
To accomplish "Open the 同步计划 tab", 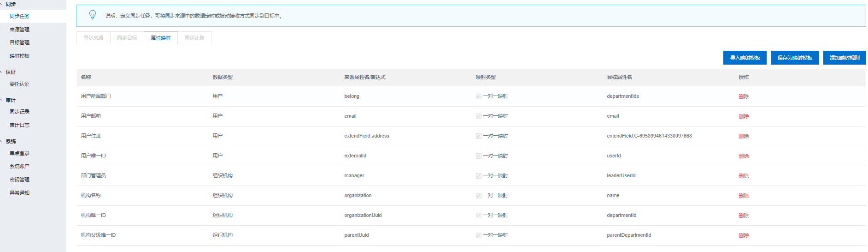I will pos(194,38).
